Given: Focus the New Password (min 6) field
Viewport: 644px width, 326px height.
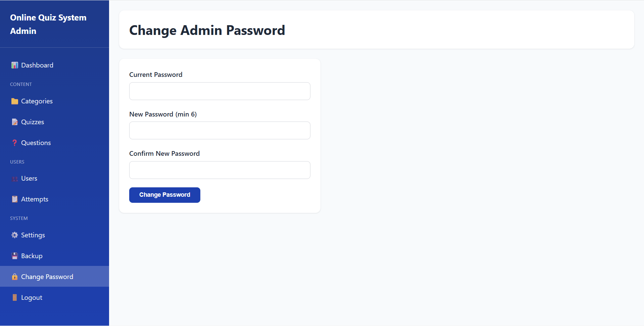Looking at the screenshot, I should point(220,130).
